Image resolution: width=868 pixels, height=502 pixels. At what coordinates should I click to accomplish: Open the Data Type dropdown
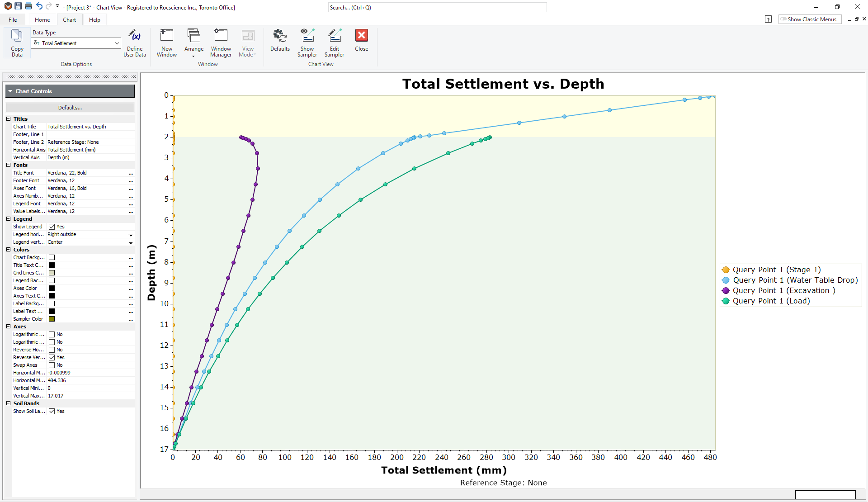click(x=116, y=43)
